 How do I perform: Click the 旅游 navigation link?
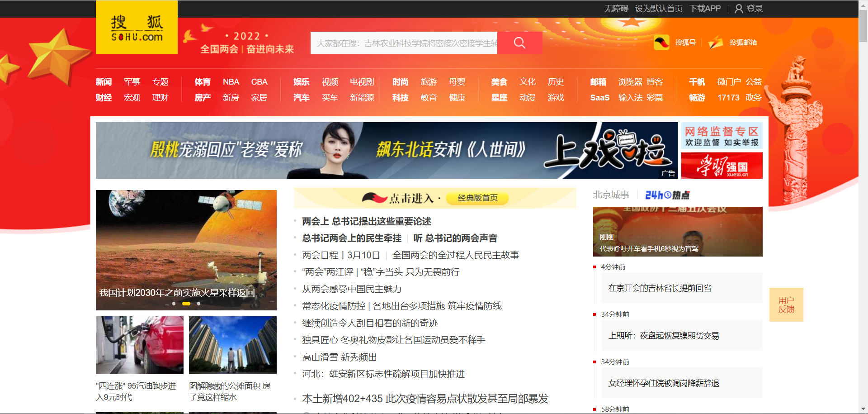tap(429, 82)
